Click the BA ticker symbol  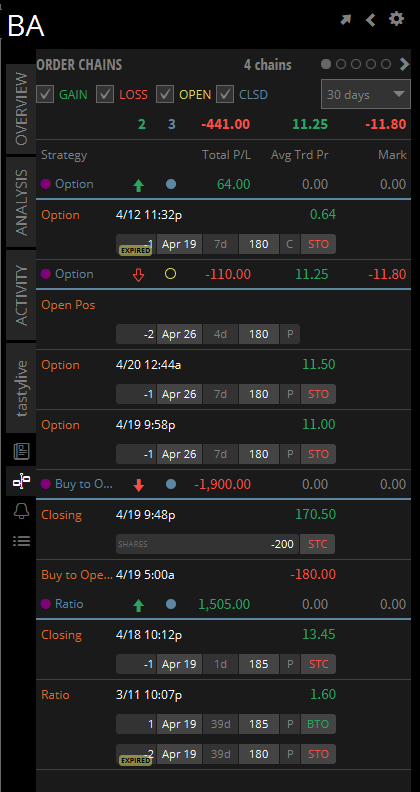26,26
